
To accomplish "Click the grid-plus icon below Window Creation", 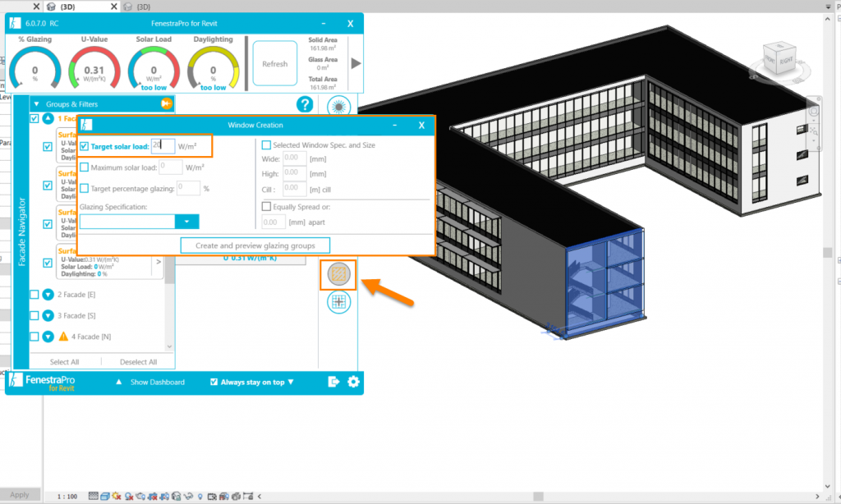I will pyautogui.click(x=338, y=302).
